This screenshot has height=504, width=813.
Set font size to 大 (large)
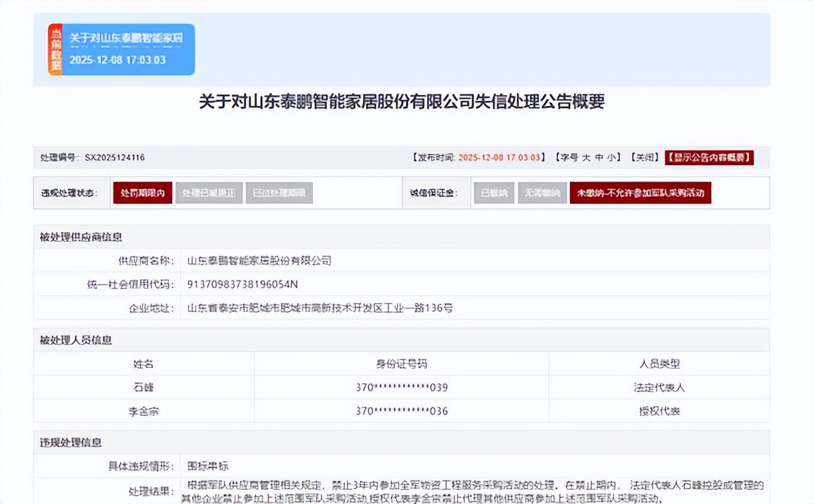586,157
